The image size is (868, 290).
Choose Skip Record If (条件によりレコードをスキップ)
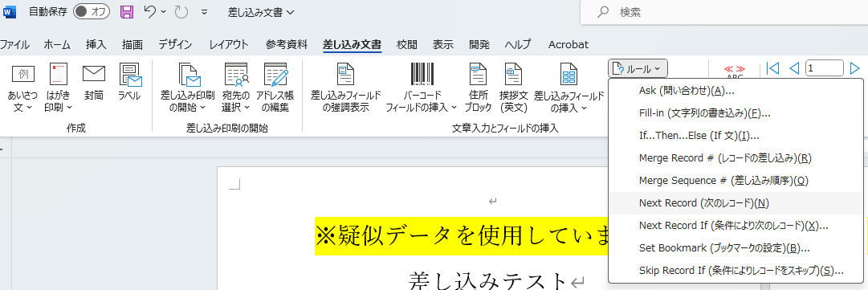coord(736,271)
